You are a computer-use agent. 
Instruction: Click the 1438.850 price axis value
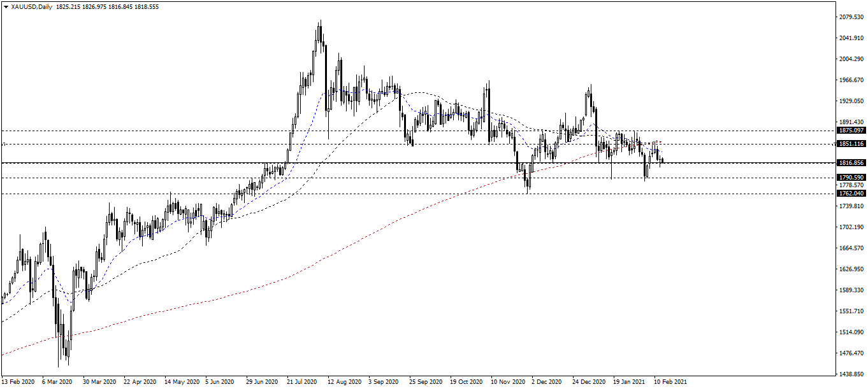click(852, 374)
